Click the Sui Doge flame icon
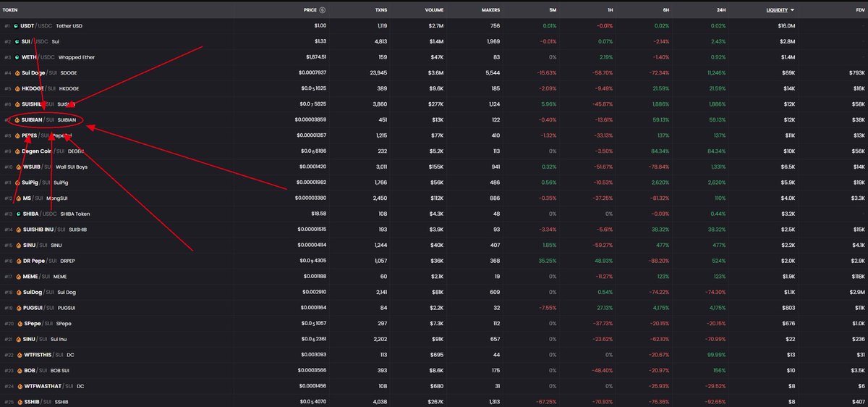 (x=17, y=72)
